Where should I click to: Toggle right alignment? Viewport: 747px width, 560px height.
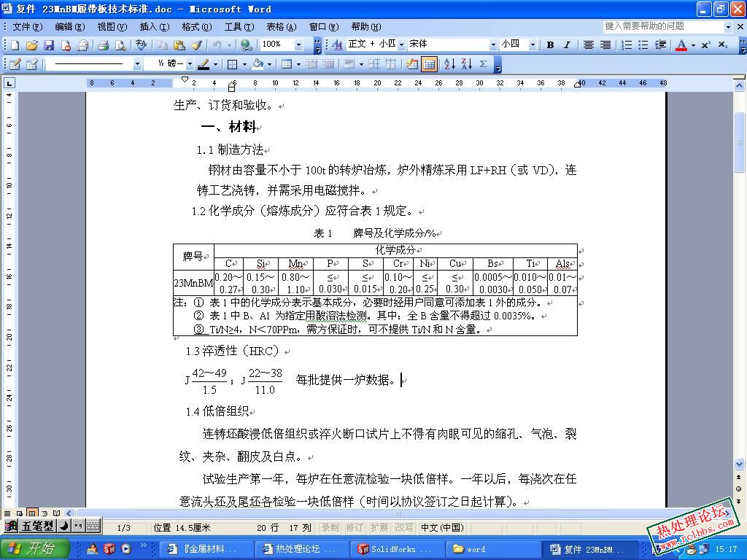[x=605, y=45]
